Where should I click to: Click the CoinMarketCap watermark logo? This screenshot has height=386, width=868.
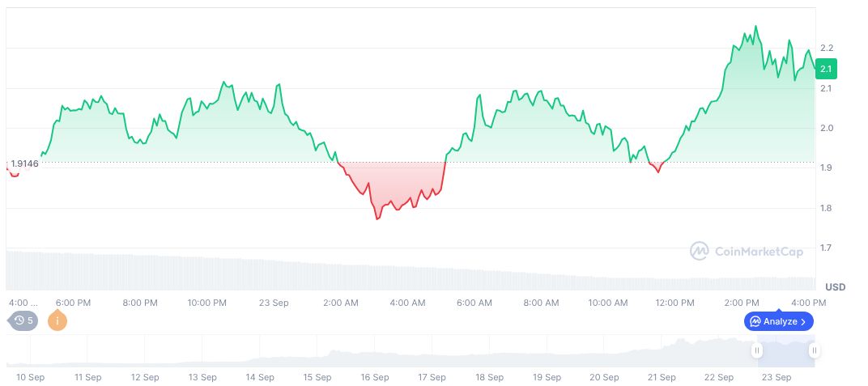(x=747, y=252)
